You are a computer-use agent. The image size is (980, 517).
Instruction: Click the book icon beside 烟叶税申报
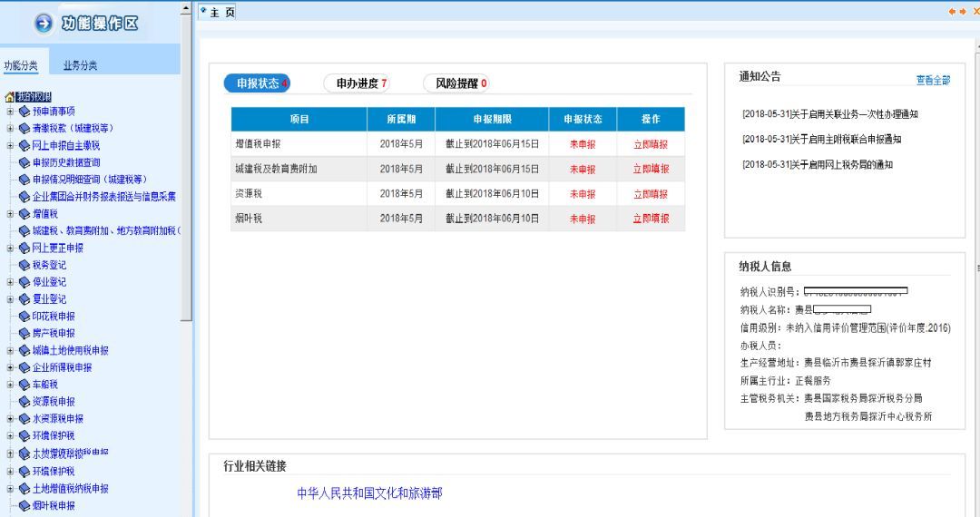[24, 505]
